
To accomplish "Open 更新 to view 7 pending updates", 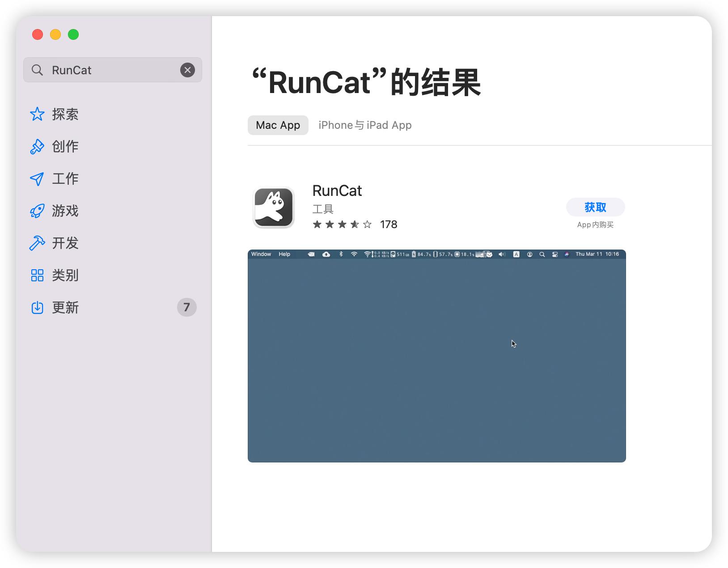I will pyautogui.click(x=66, y=307).
